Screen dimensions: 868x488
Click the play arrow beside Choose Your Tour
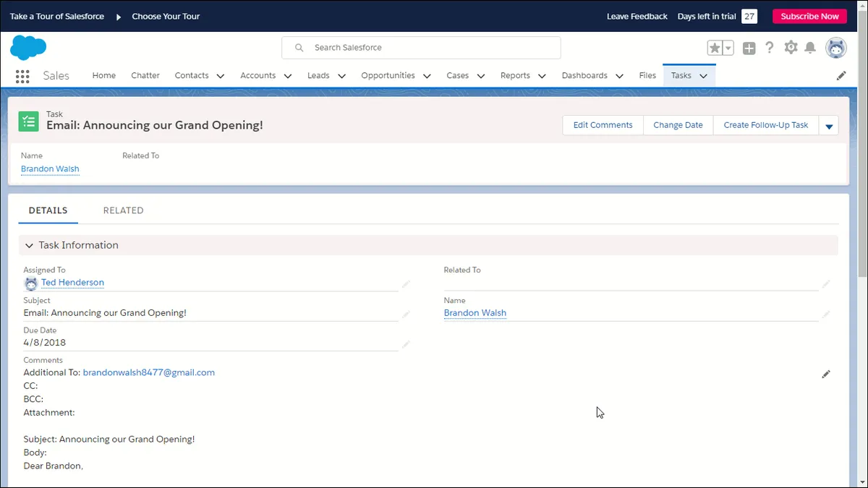(119, 17)
